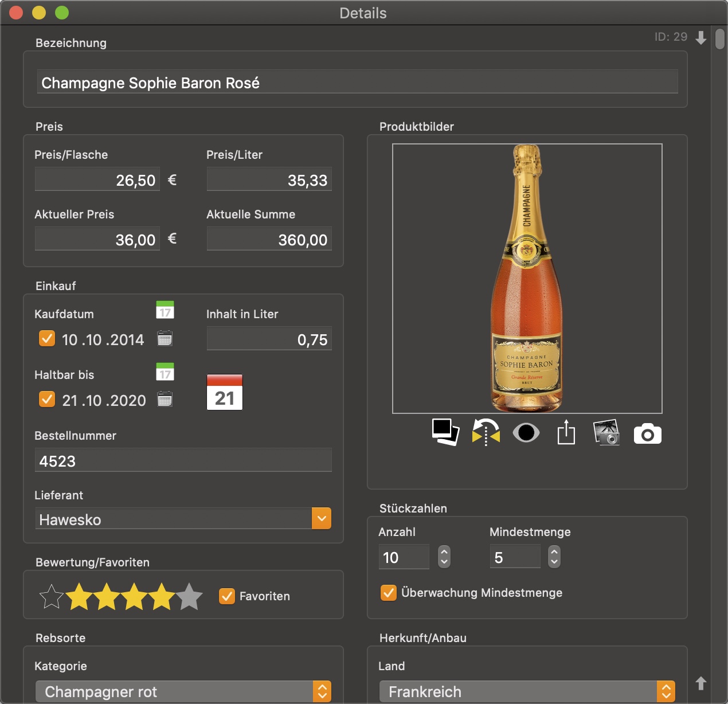Click the green calendar icon next to Kaufdatum
The width and height of the screenshot is (728, 704).
click(165, 310)
